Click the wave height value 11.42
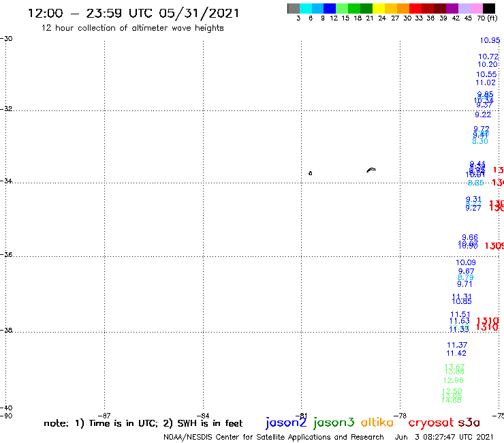Viewport: 504px width, 443px height. (x=456, y=353)
